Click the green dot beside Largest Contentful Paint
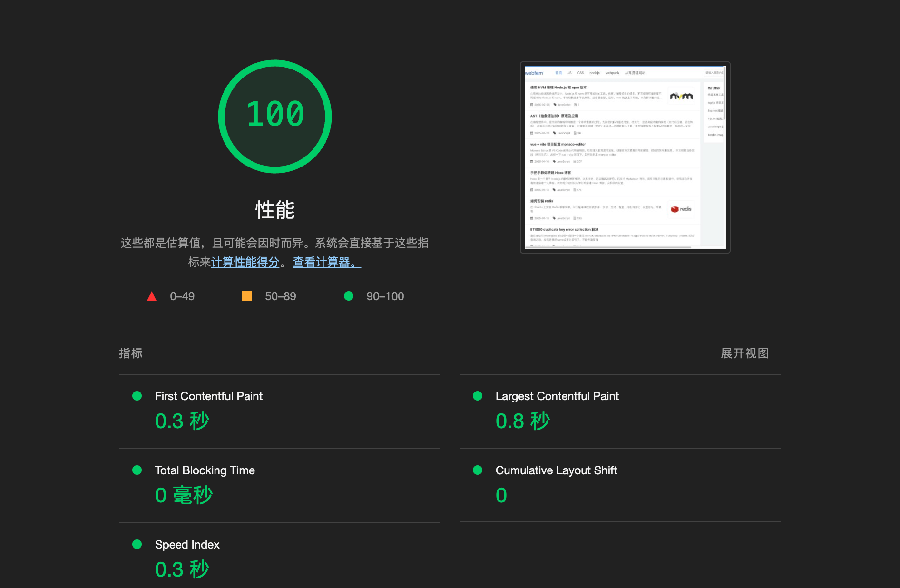Viewport: 900px width, 588px height. click(478, 396)
